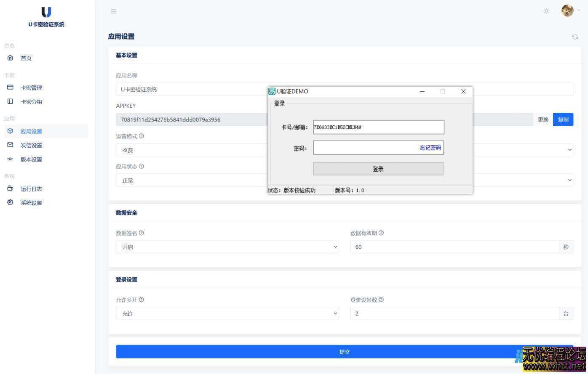
Task: Click the envelope icon for 发信设置
Action: click(x=10, y=145)
